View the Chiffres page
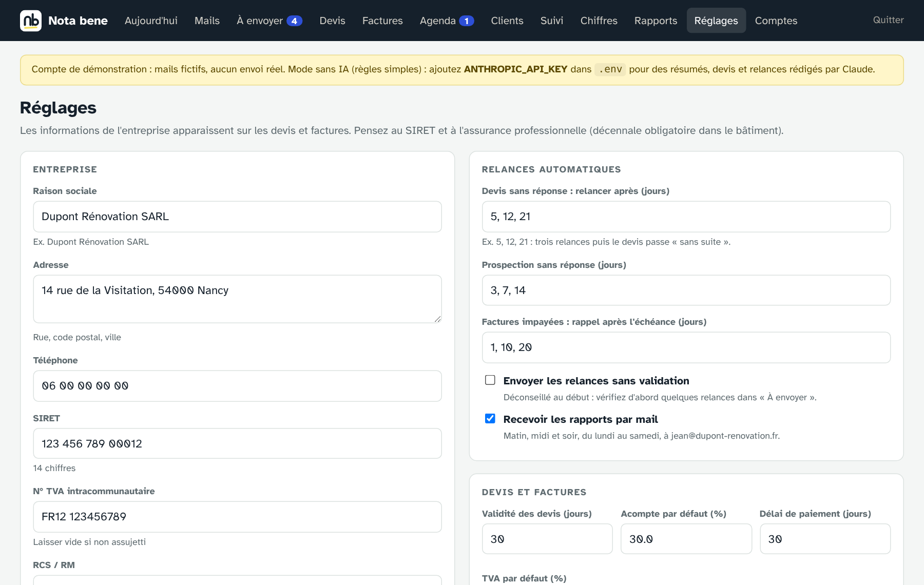Screen dimensions: 924x585 (599, 21)
